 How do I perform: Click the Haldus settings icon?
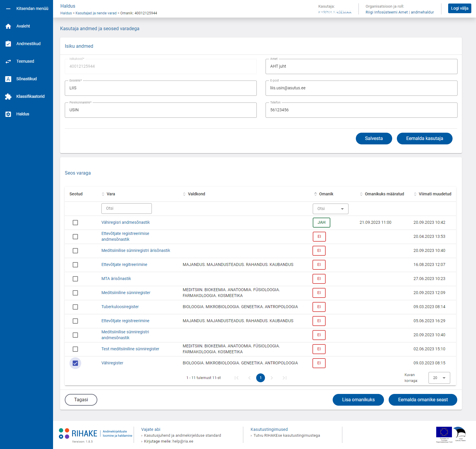(x=8, y=114)
